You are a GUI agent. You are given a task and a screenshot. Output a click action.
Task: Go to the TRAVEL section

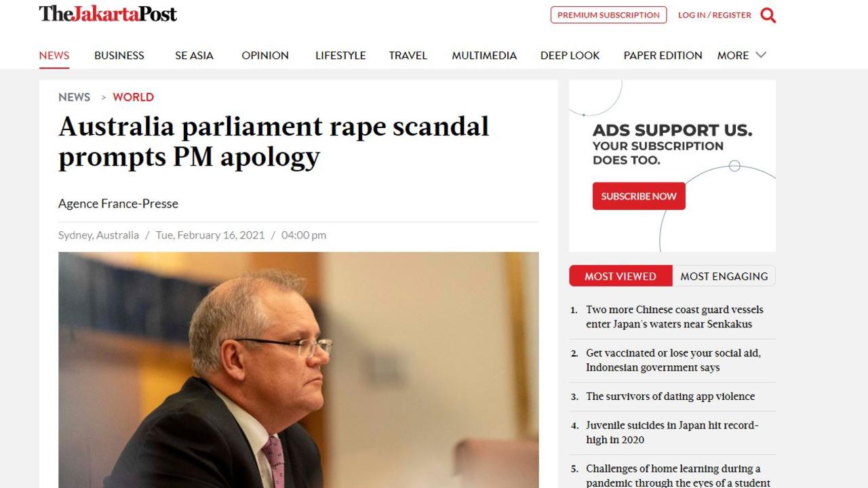tap(408, 56)
